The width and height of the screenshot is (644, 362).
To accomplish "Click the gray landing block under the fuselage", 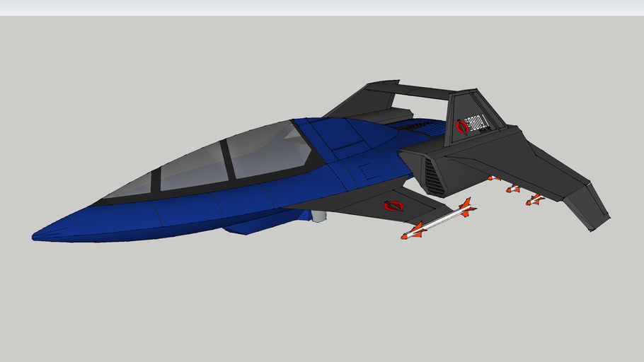I will tap(318, 216).
